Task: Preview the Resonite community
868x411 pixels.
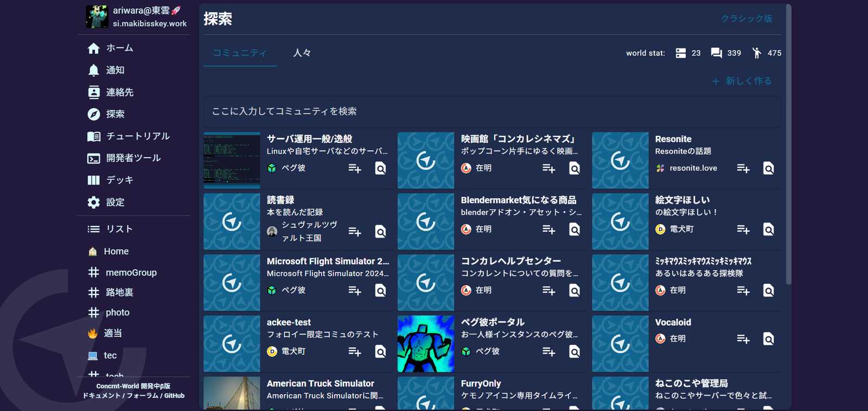Action: (769, 168)
